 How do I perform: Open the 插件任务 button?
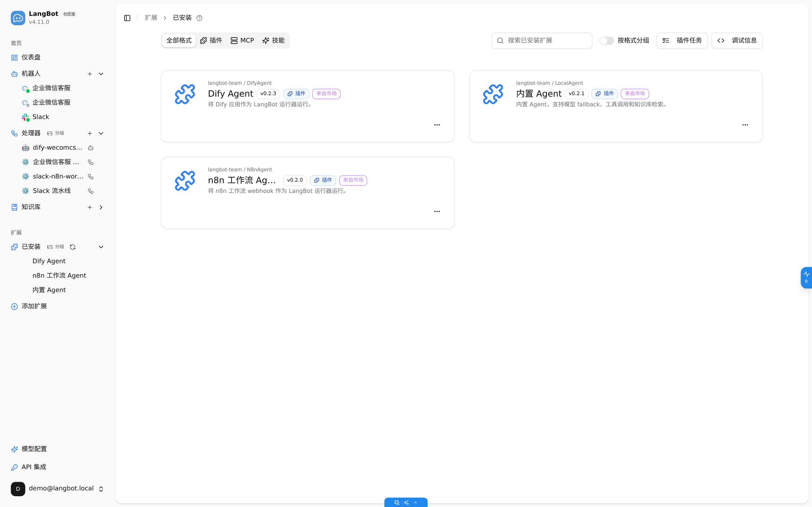(682, 40)
